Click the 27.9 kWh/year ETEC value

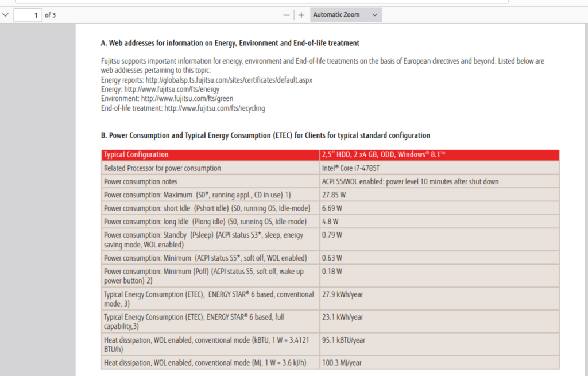[x=343, y=294]
